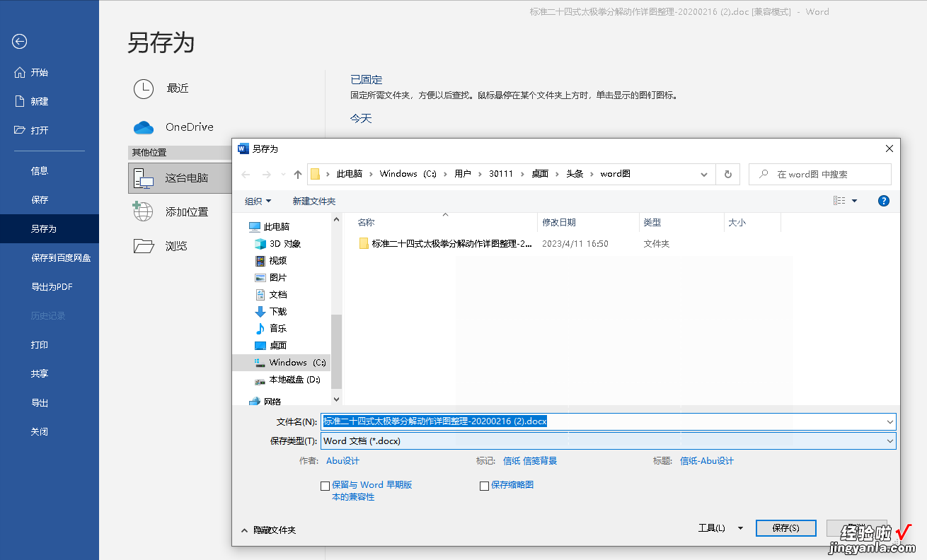The width and height of the screenshot is (927, 560).
Task: Select 网络 in the navigation tree
Action: click(x=265, y=401)
